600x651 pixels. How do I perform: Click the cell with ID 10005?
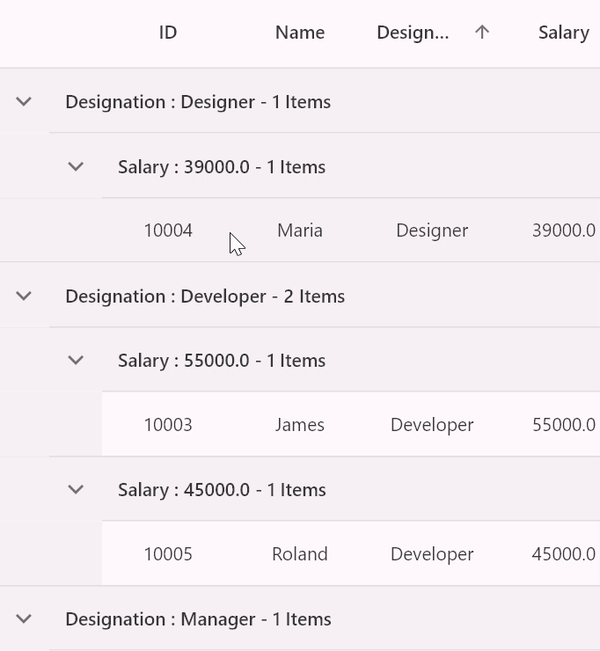click(x=168, y=553)
